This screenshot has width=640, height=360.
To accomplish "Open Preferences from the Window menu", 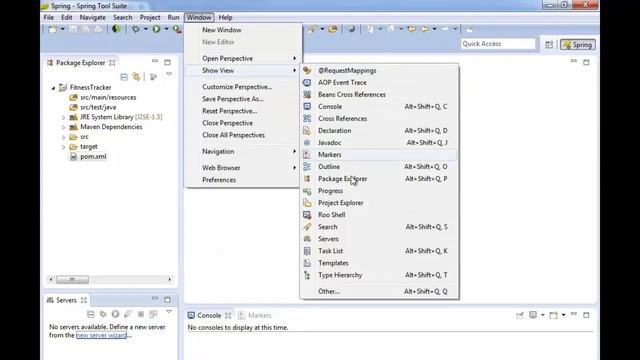I will point(242,180).
